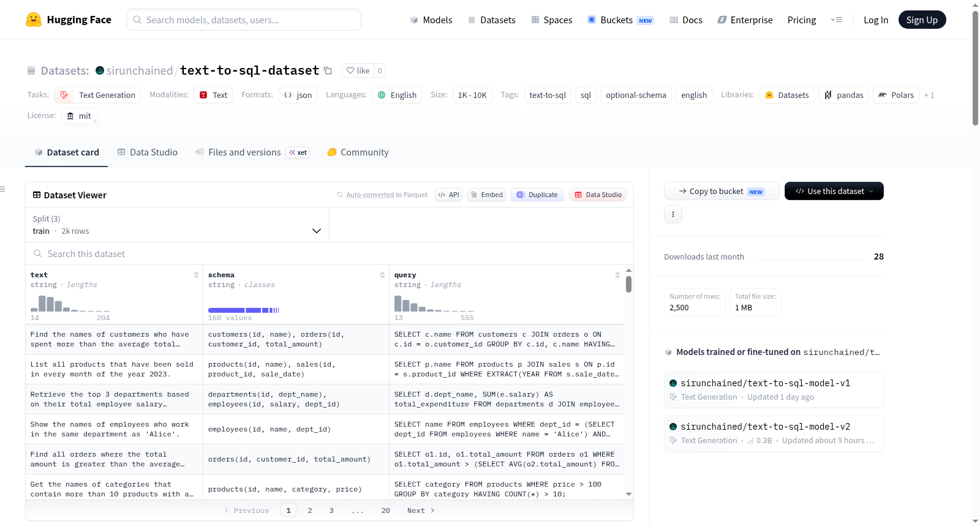Select the Text Generation task tag
This screenshot has height=527, width=980.
(x=98, y=95)
